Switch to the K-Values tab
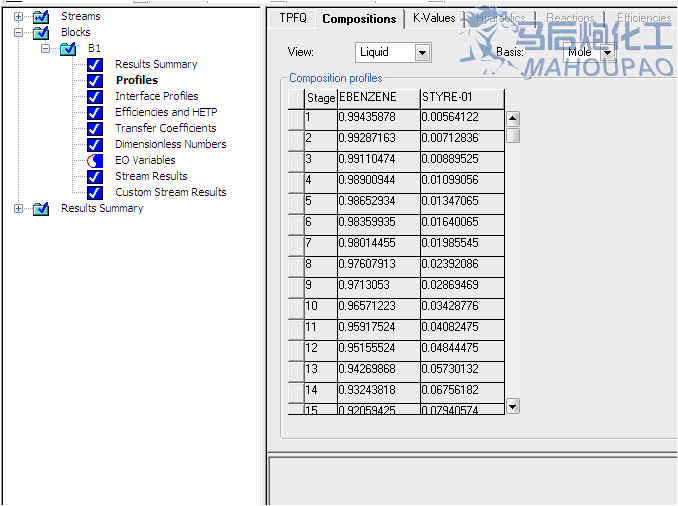The image size is (678, 506). pyautogui.click(x=434, y=18)
